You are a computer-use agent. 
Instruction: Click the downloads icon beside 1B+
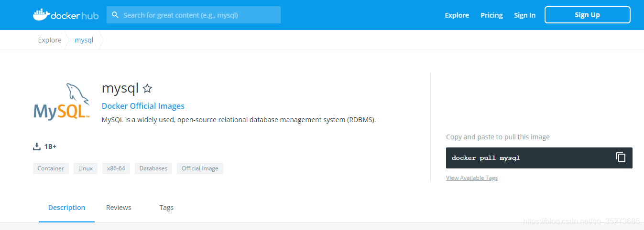37,146
